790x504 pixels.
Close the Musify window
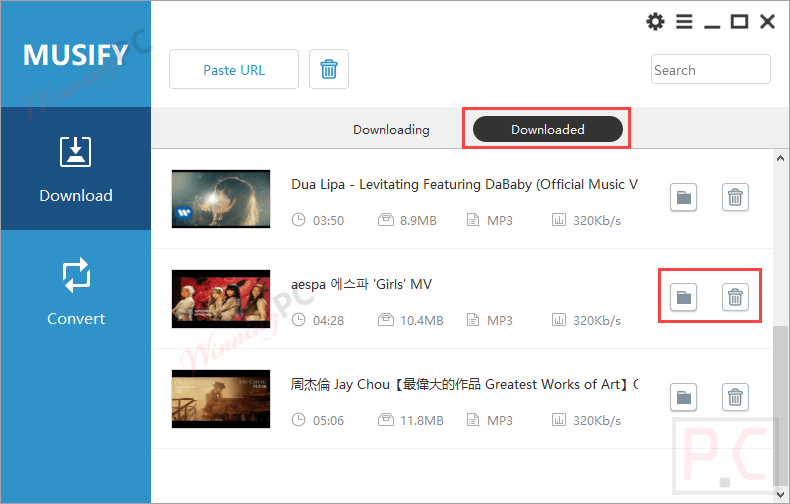point(767,22)
